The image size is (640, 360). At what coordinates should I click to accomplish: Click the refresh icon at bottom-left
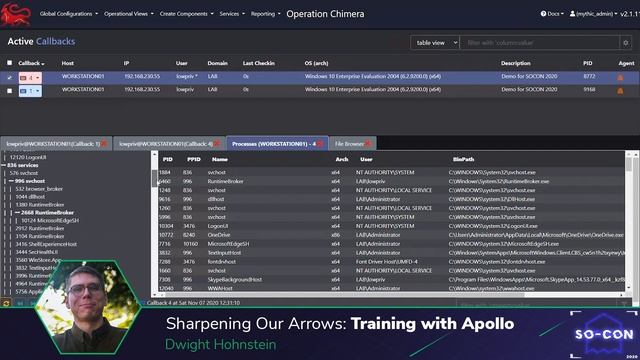click(6, 303)
